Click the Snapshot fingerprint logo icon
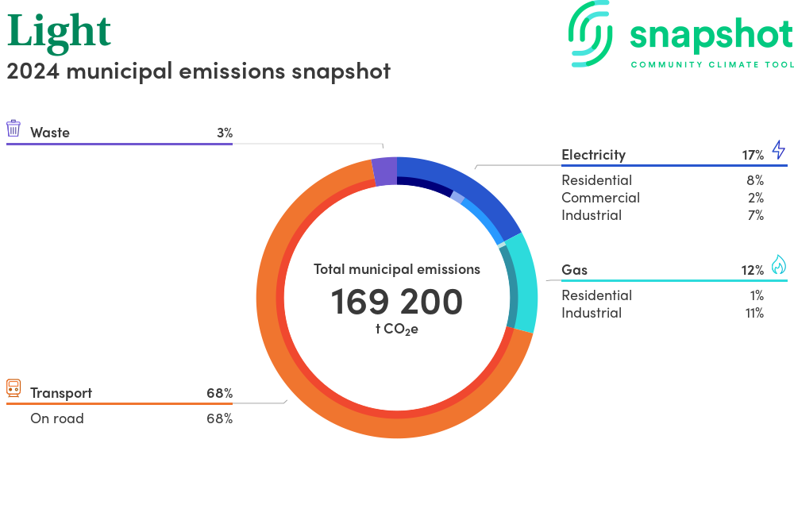The image size is (794, 532). [592, 33]
